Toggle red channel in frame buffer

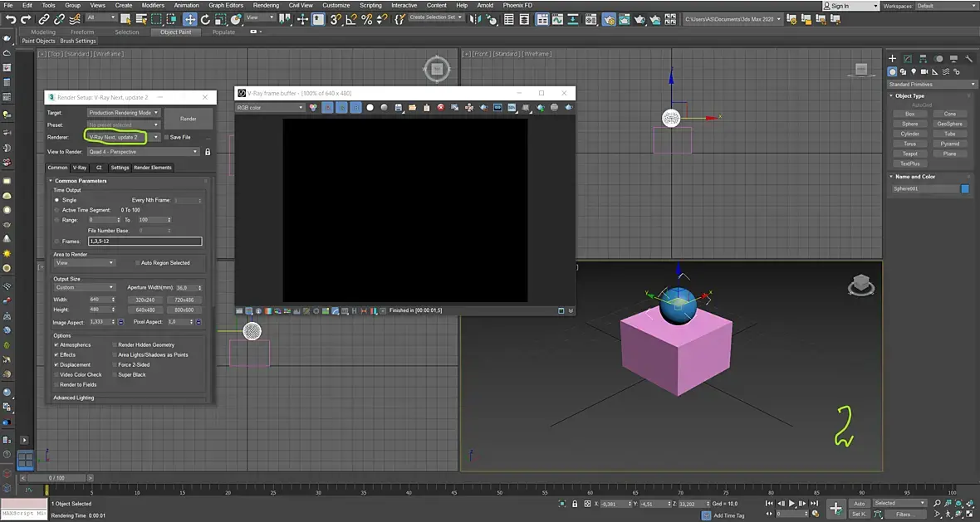(327, 108)
